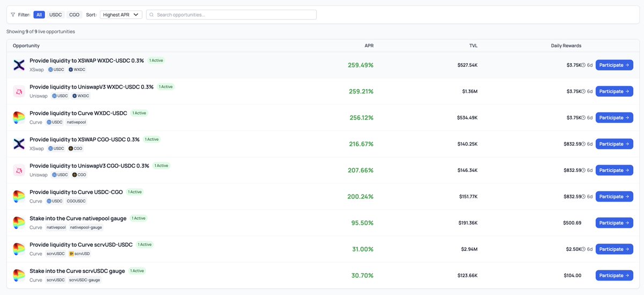Click the $104.00 daily rewards value
Screen dimensions: 644x295
pyautogui.click(x=572, y=276)
